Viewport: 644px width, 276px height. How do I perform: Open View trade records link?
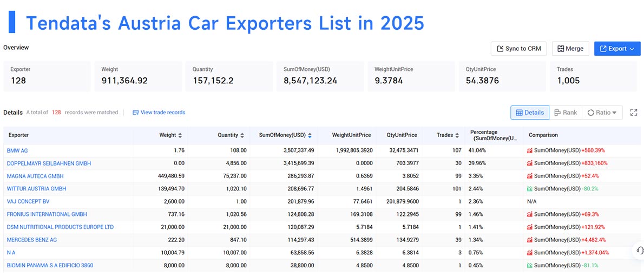click(163, 112)
